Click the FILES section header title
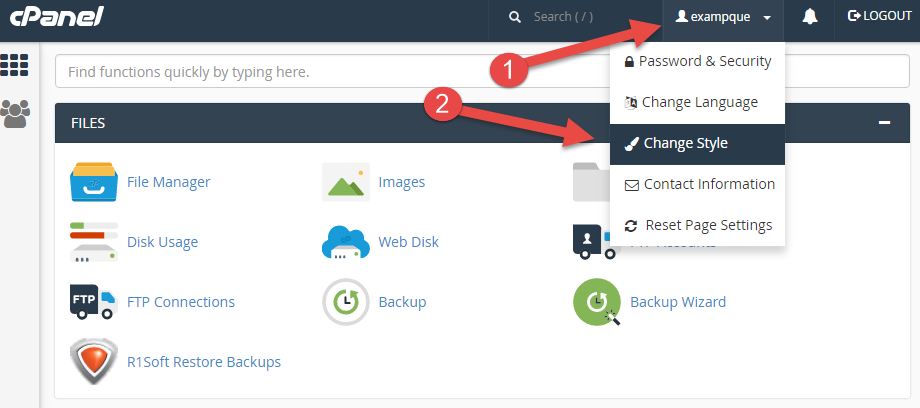920x408 pixels. pos(88,123)
